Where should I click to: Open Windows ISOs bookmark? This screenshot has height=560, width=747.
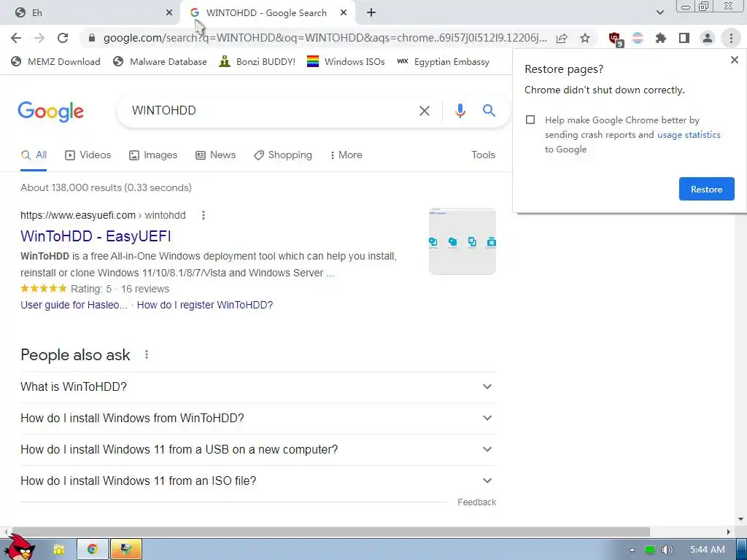346,62
